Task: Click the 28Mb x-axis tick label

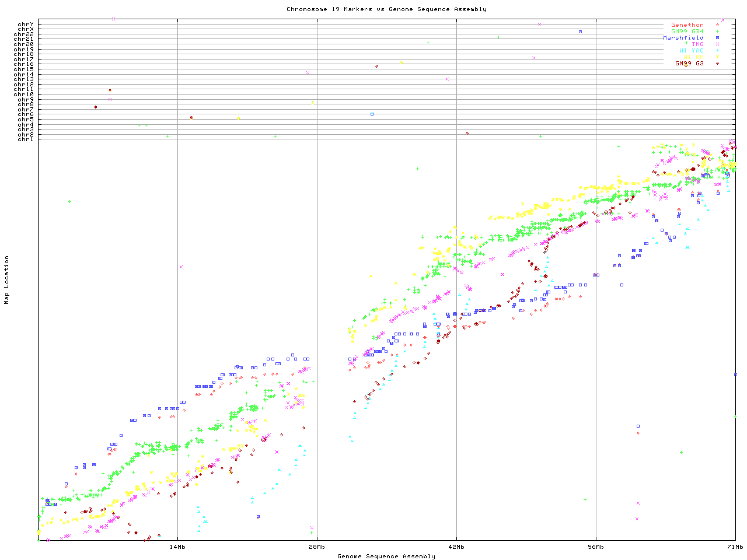Action: click(317, 547)
